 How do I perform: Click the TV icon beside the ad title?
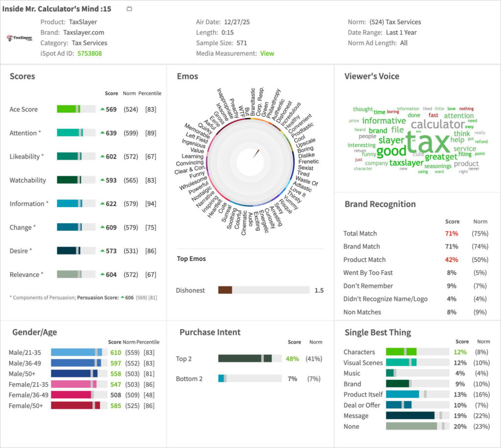pos(129,9)
